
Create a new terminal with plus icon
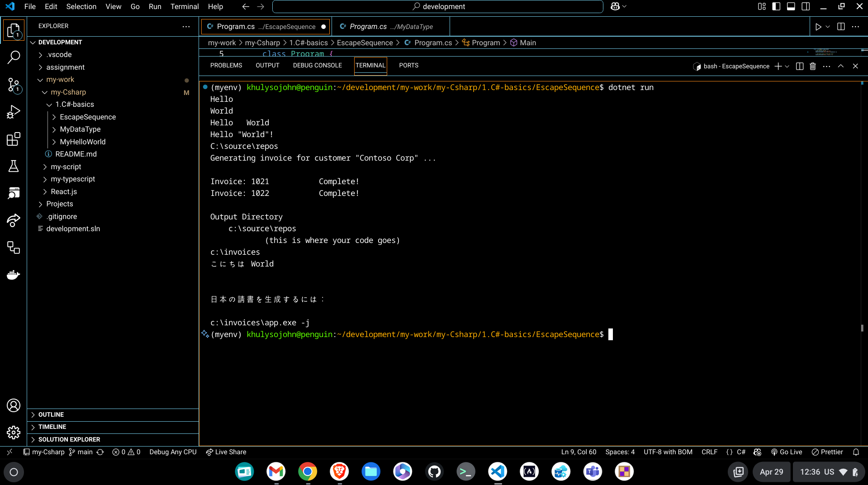(778, 66)
